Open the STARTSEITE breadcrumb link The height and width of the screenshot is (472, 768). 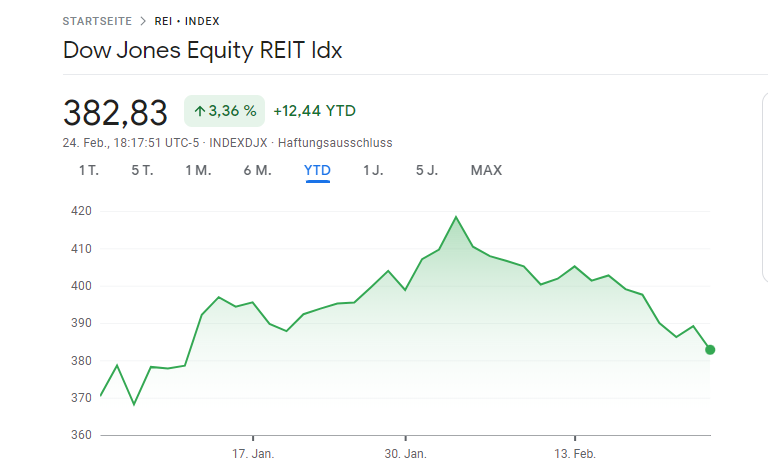[x=97, y=21]
